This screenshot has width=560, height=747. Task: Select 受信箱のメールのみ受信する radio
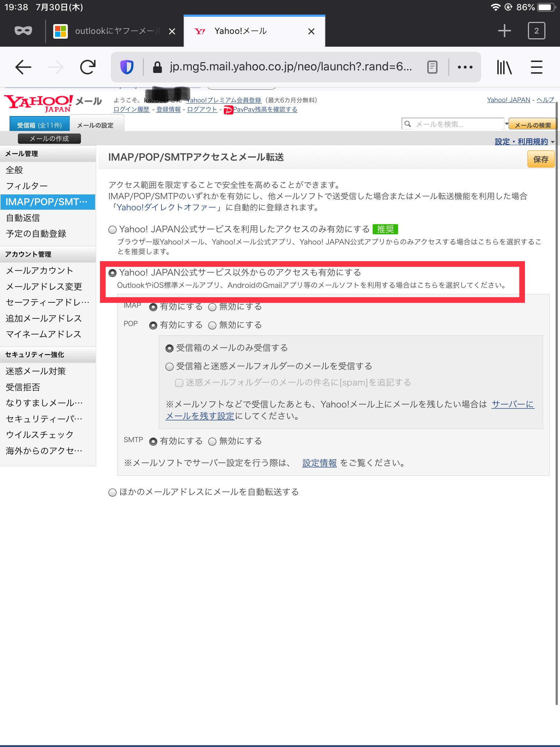(x=170, y=348)
